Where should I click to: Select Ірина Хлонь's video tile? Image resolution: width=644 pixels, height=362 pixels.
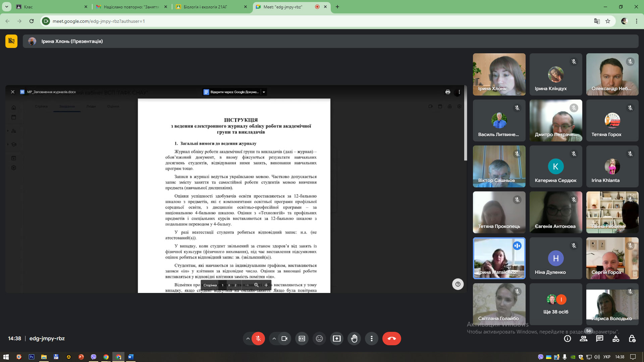coord(499,74)
